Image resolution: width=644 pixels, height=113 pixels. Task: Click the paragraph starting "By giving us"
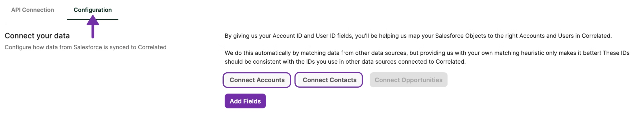point(418,36)
